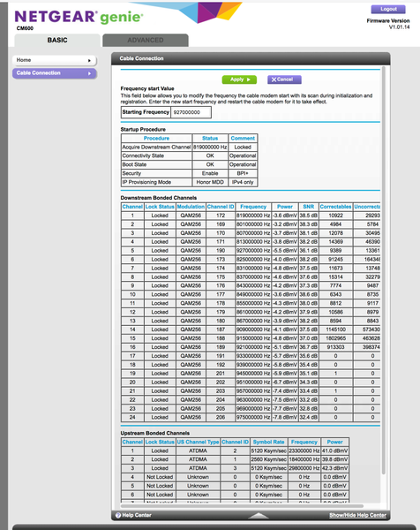
Task: Expand the help center arrow
Action: [259, 516]
